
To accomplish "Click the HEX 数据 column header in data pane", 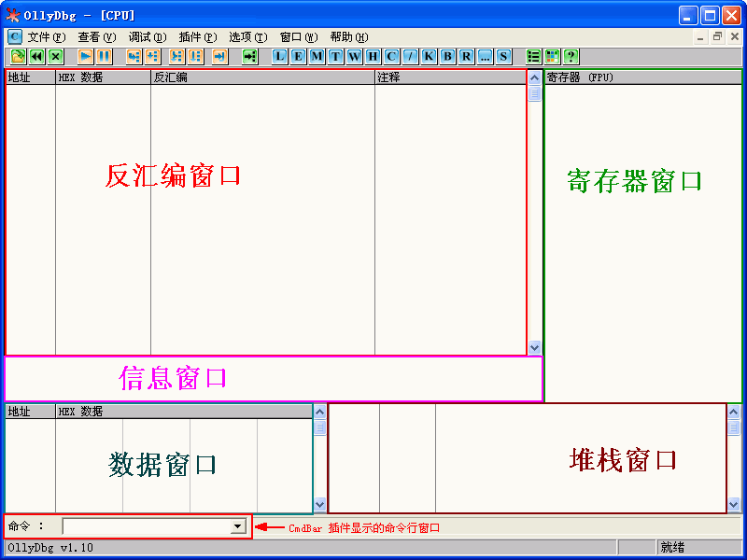I will 184,412.
